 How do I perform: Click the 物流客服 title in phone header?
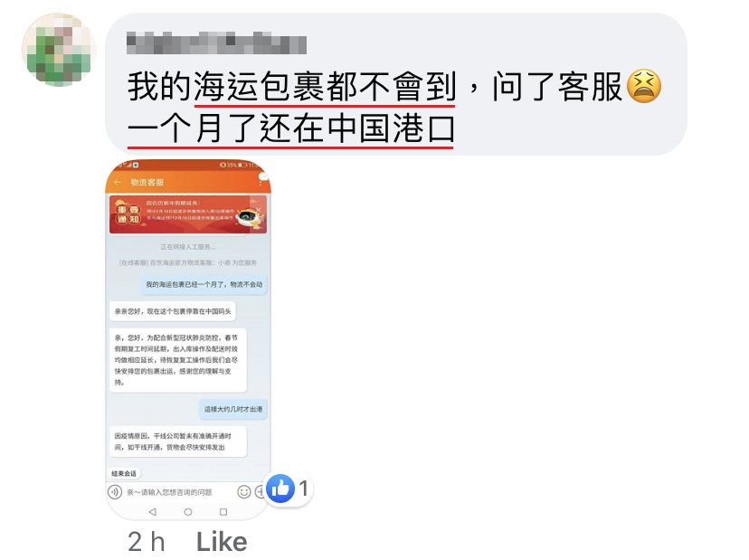147,182
